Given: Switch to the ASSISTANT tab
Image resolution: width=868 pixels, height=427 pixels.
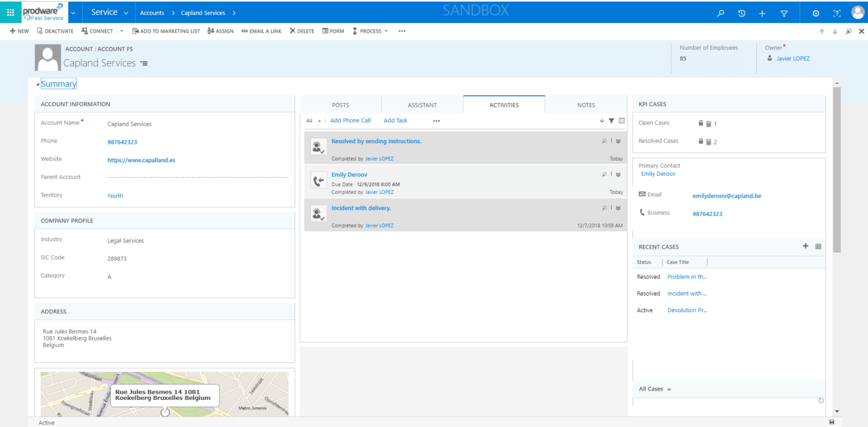Looking at the screenshot, I should [x=422, y=105].
